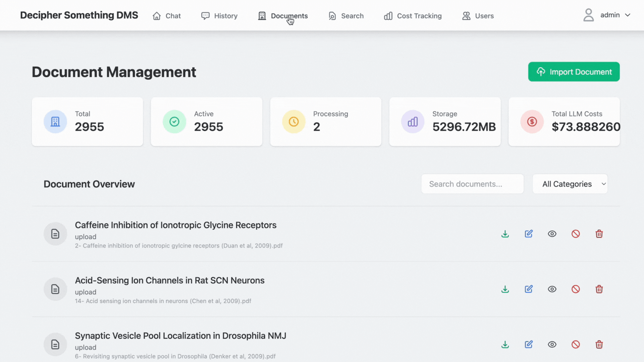Click the file icon beside Acid-Sensing document
Image resolution: width=644 pixels, height=362 pixels.
[55, 289]
